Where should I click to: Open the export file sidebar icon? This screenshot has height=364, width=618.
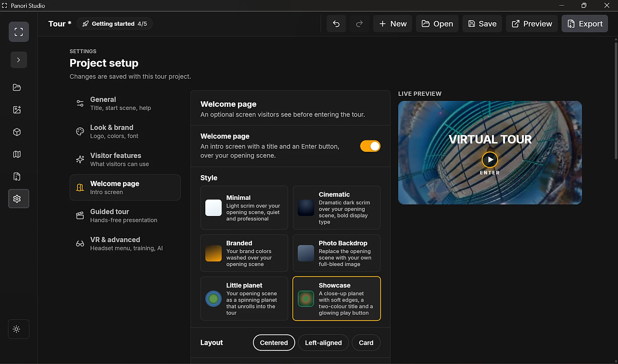pyautogui.click(x=17, y=177)
